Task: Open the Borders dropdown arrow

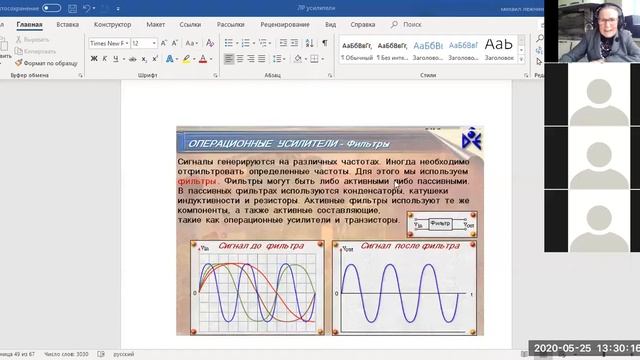Action: pos(322,59)
